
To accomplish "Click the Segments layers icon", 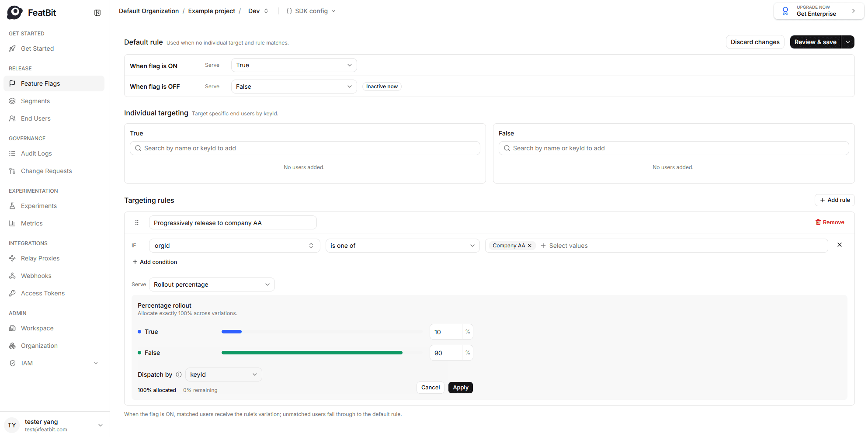I will point(12,101).
